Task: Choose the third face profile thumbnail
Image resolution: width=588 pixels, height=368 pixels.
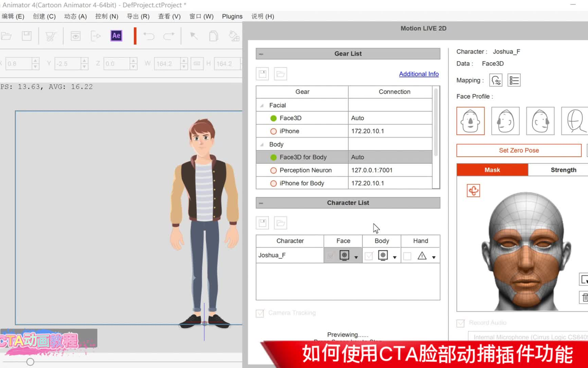Action: [540, 121]
